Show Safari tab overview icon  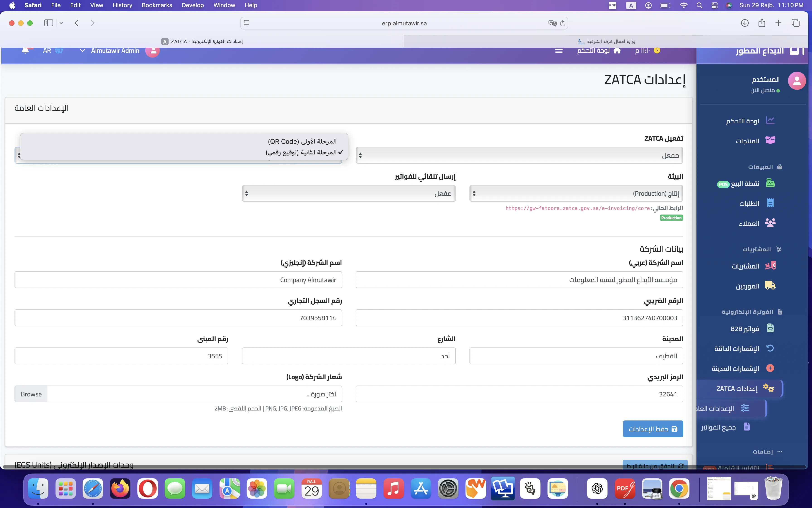click(795, 23)
